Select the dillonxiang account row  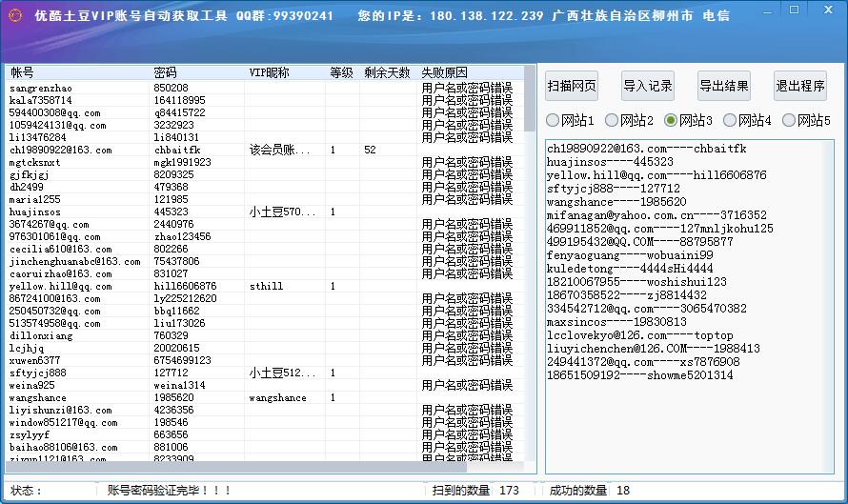click(x=265, y=335)
